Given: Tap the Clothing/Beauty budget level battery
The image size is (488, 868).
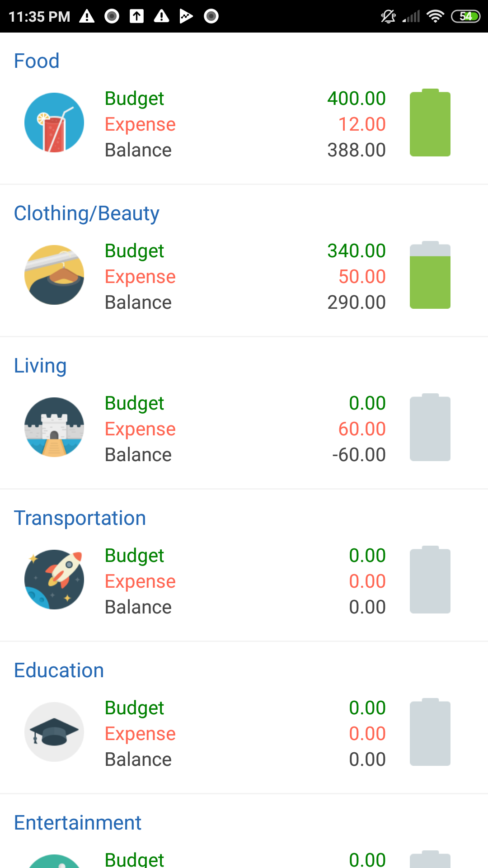Looking at the screenshot, I should [430, 275].
